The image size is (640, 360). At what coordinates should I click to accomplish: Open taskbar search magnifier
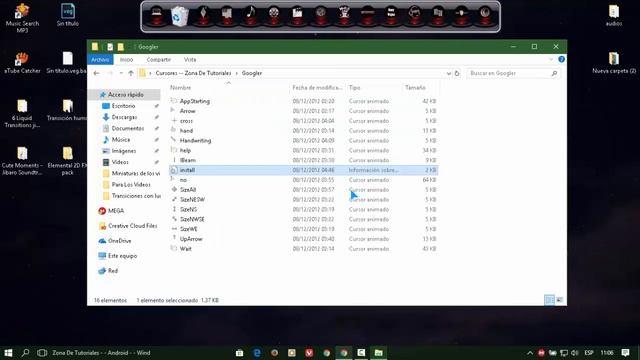pos(25,353)
